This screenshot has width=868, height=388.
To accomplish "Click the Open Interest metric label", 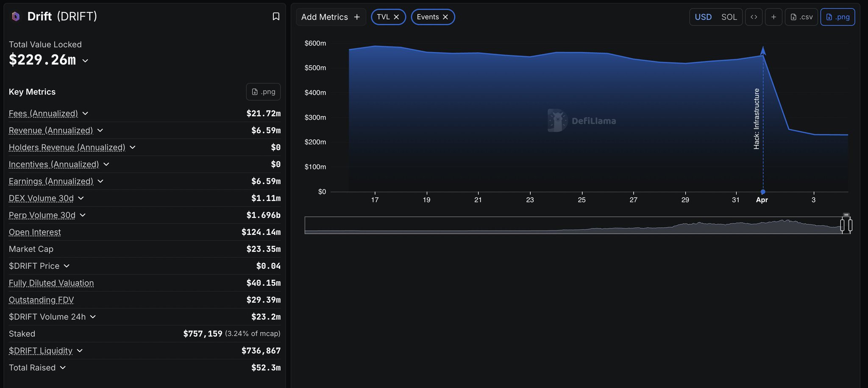I will click(x=35, y=232).
